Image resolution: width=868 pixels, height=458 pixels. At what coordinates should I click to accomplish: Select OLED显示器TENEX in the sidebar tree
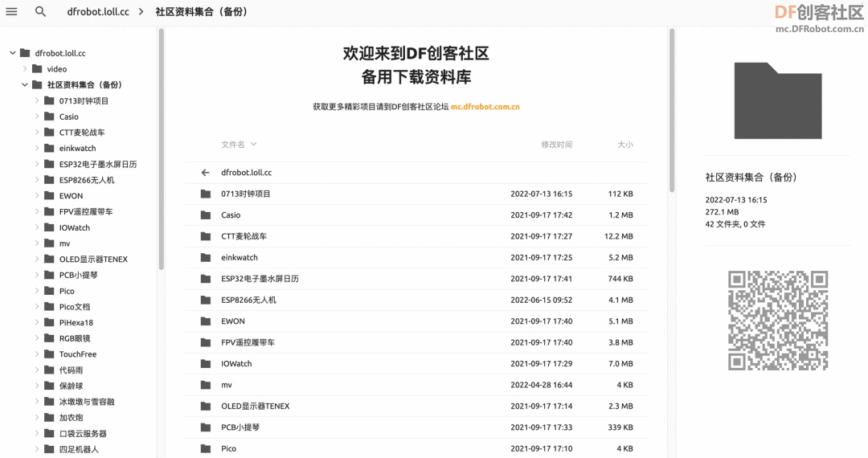tap(93, 259)
